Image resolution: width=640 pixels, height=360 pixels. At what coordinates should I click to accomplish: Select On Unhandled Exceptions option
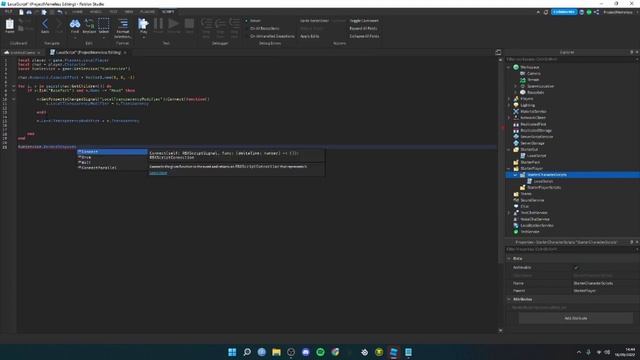tap(272, 36)
